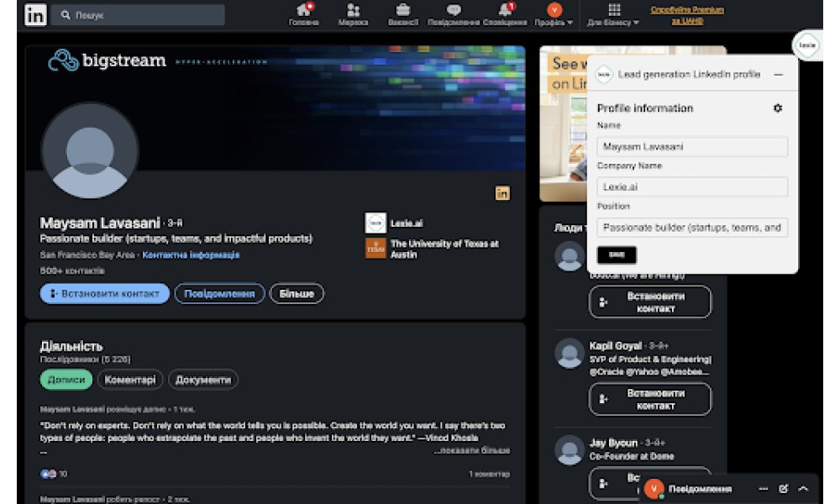Open Maysam Lavasani's profile photo
The width and height of the screenshot is (840, 504).
click(x=90, y=150)
